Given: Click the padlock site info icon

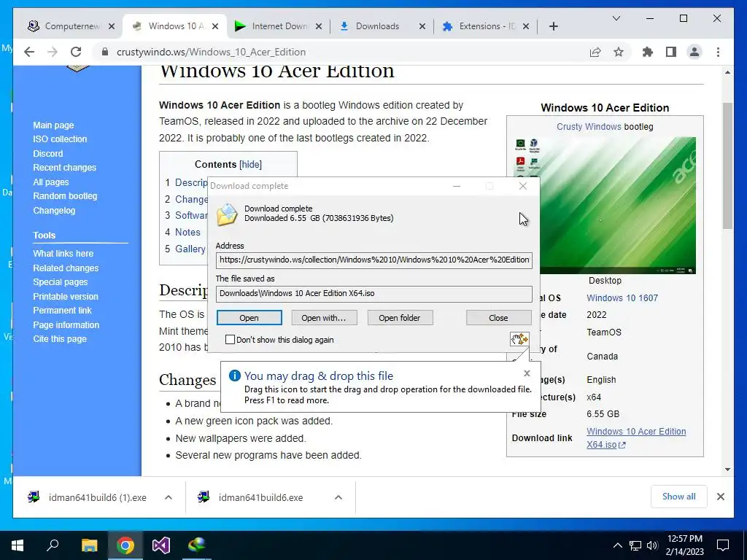Looking at the screenshot, I should [x=105, y=52].
